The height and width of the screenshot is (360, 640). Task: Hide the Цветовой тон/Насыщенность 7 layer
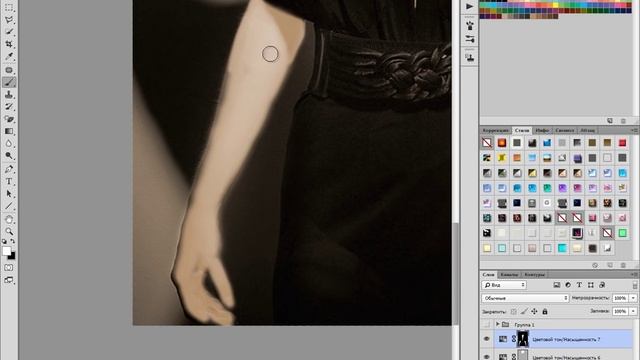click(487, 339)
